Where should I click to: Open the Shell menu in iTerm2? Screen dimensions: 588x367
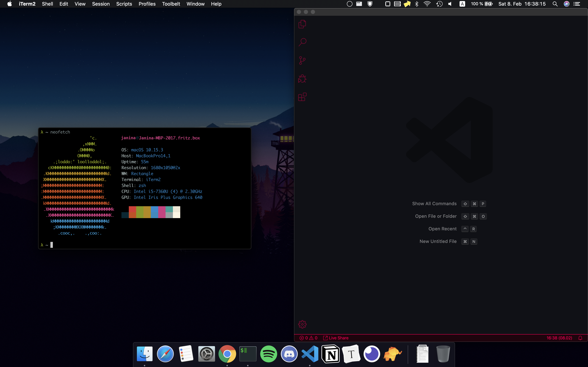47,4
